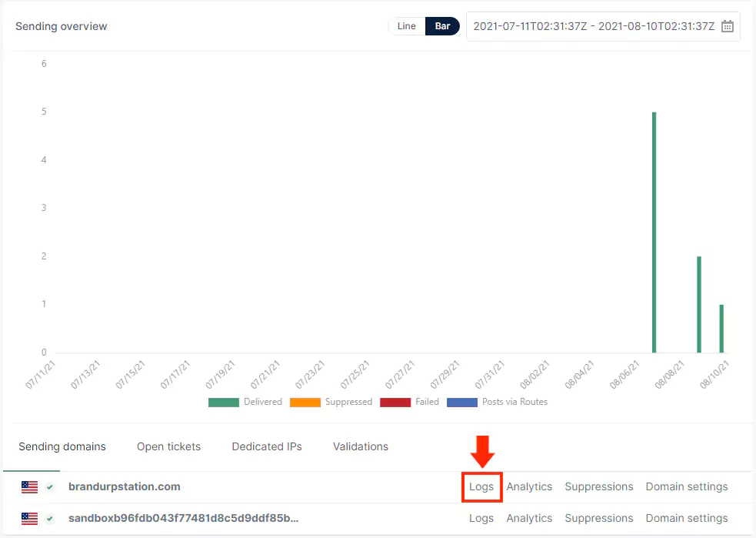Image resolution: width=756 pixels, height=538 pixels.
Task: Open Domain settings for the sandbox domain
Action: pos(687,518)
